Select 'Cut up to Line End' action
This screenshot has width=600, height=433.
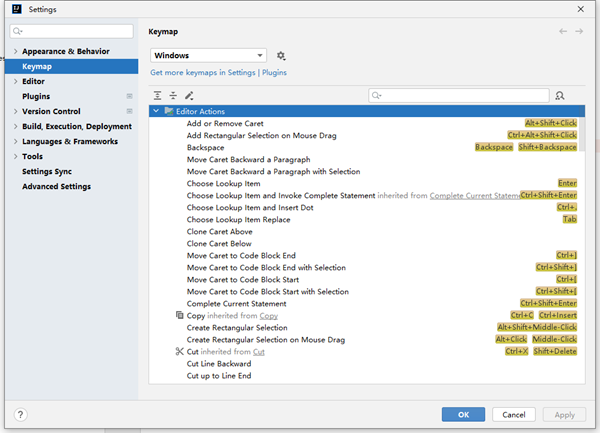219,376
